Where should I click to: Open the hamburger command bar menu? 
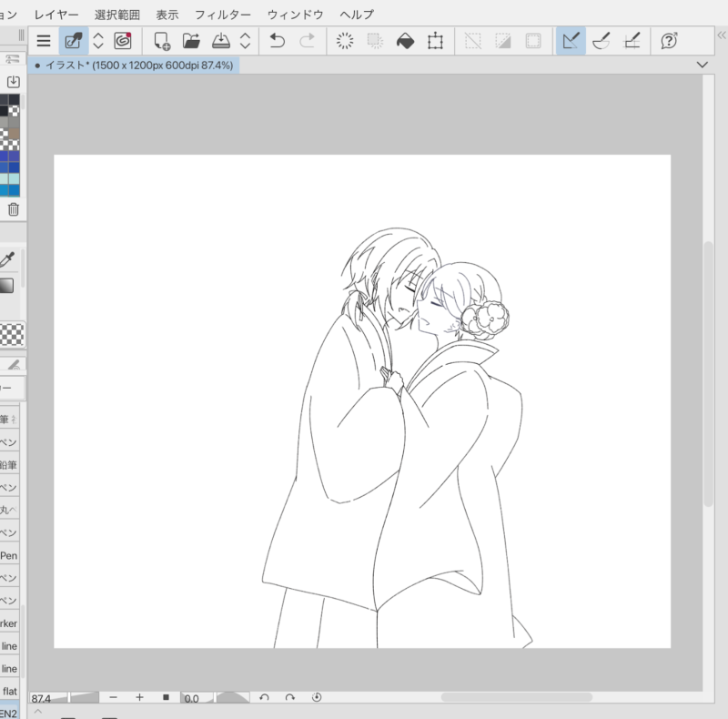click(43, 41)
